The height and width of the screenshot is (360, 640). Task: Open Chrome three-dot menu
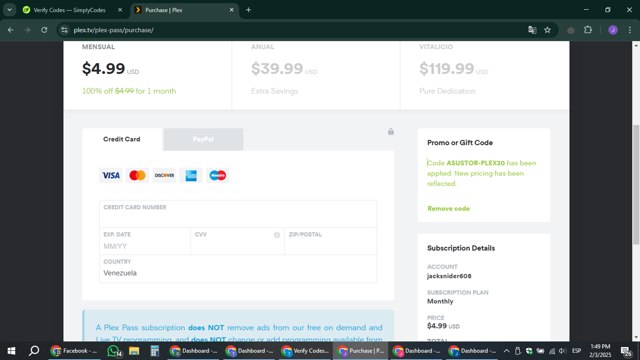630,30
